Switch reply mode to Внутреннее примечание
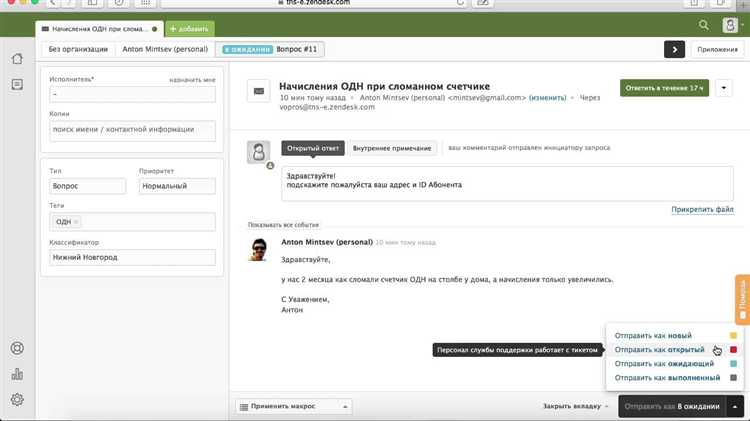Screen dimensions: 750x421 [x=393, y=148]
